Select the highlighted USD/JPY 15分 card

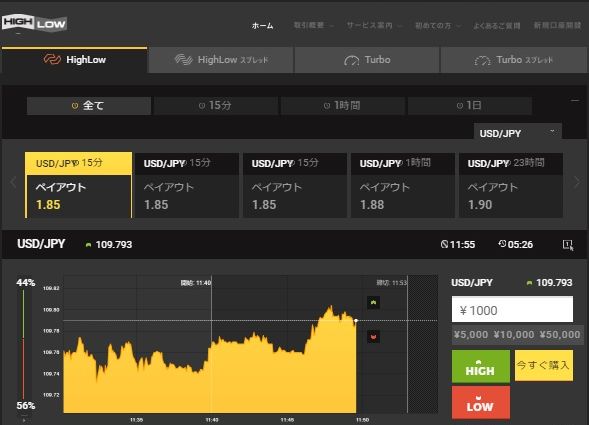tap(79, 185)
